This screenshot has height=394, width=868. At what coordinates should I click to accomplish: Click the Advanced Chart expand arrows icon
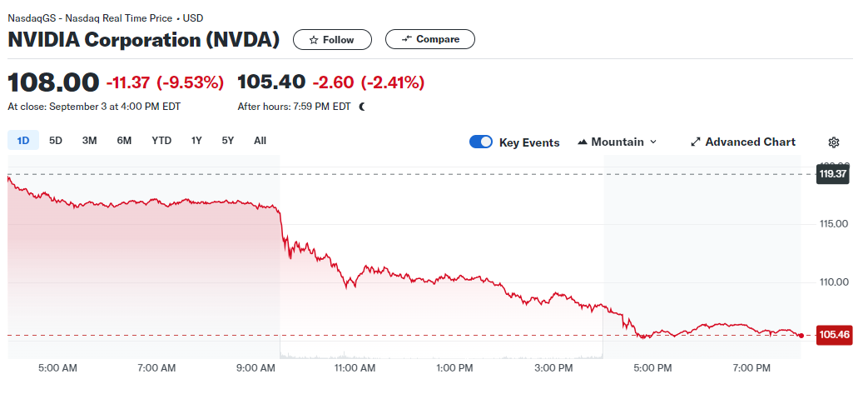point(696,142)
